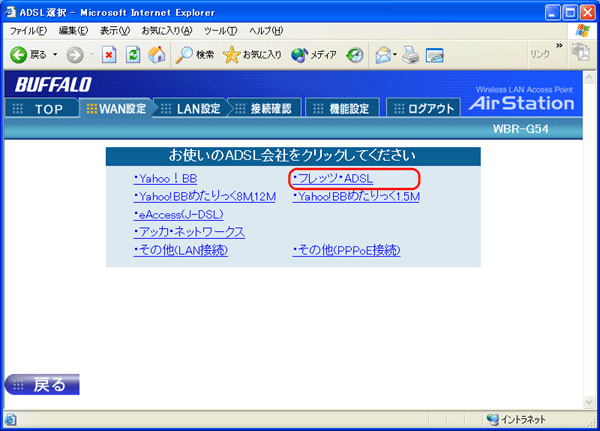Choose Yahoo!BBめたりっく8M,12M link

[x=205, y=197]
